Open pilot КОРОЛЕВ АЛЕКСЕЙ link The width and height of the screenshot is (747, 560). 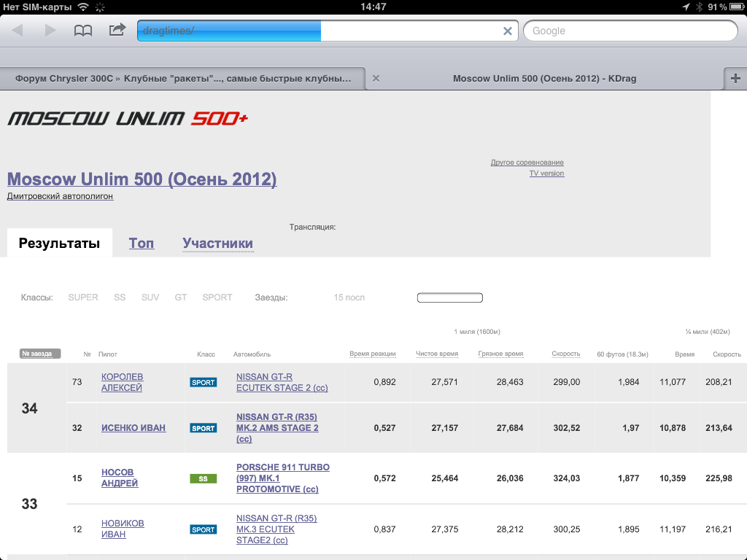click(122, 382)
